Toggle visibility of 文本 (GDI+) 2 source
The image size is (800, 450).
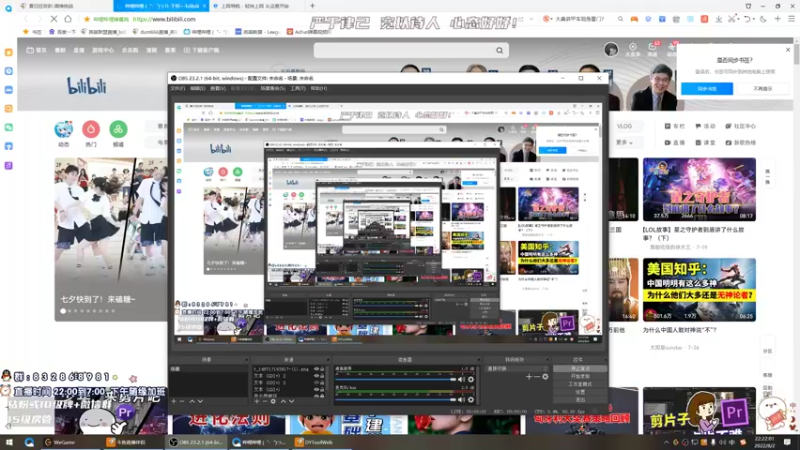coord(316,376)
